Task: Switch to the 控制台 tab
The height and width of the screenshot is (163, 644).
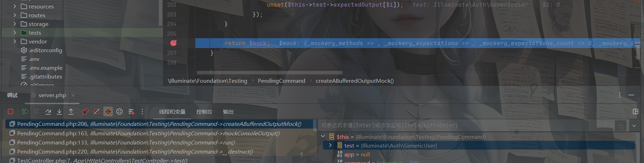Action: (204, 111)
